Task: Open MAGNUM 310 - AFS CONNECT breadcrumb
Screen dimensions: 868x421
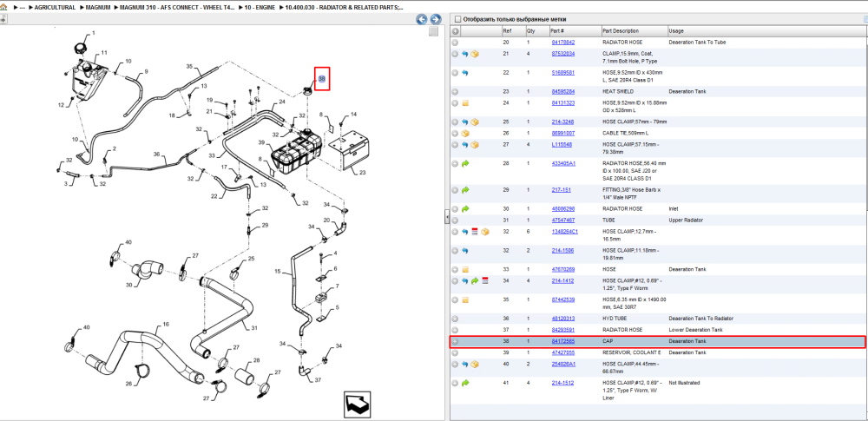Action: point(179,8)
